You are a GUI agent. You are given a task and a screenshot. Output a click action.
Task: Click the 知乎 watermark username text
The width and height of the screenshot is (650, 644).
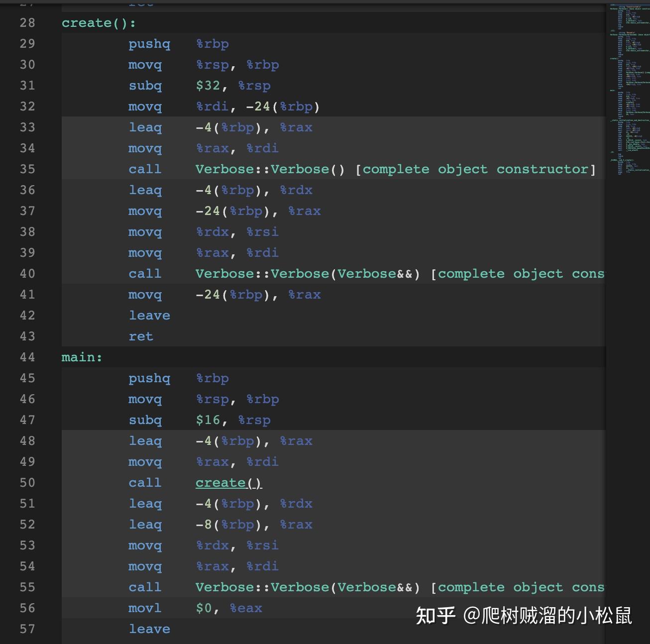click(x=547, y=616)
